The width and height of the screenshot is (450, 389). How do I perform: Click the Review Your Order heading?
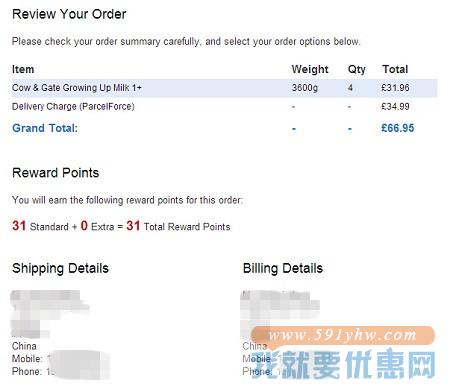pos(69,14)
